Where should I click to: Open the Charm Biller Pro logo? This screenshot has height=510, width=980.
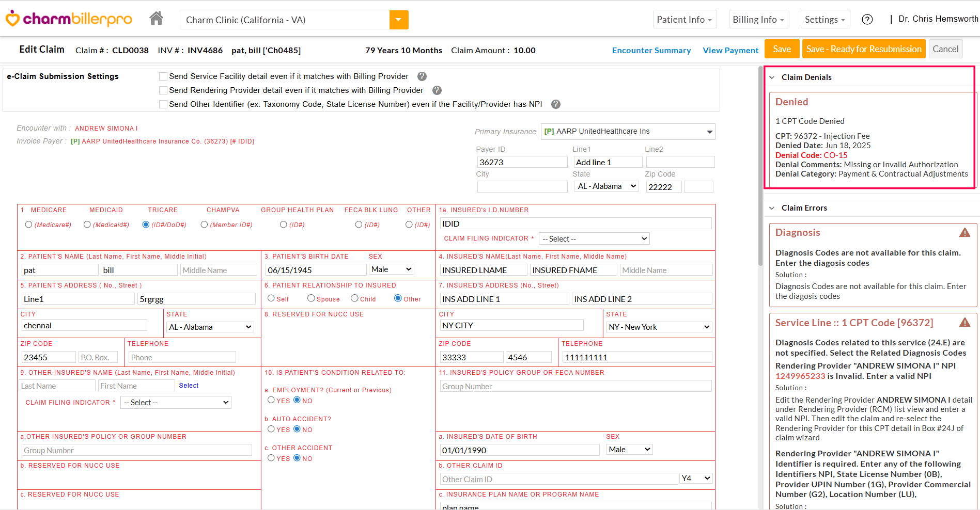pos(69,19)
